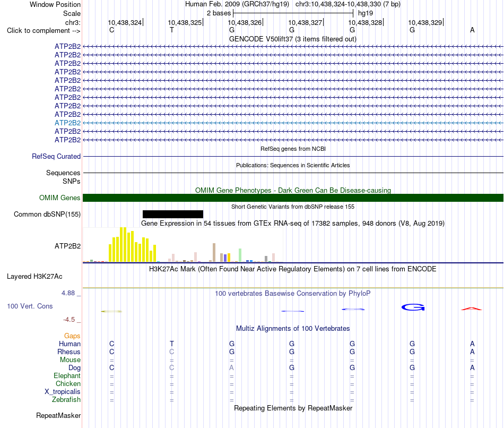The width and height of the screenshot is (504, 428).
Task: Click the Rhesus row faded 'C' base
Action: [x=172, y=352]
